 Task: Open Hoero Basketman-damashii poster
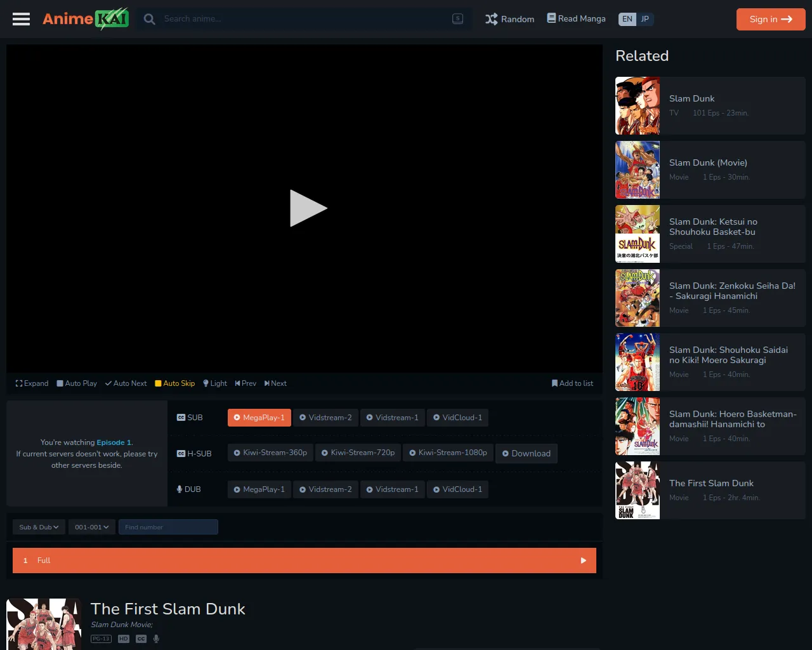click(x=638, y=427)
